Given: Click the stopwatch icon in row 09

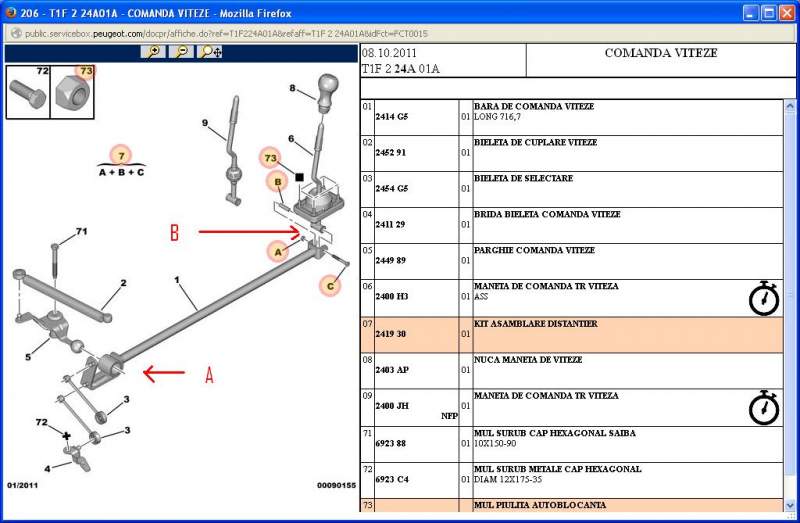Looking at the screenshot, I should (x=764, y=408).
